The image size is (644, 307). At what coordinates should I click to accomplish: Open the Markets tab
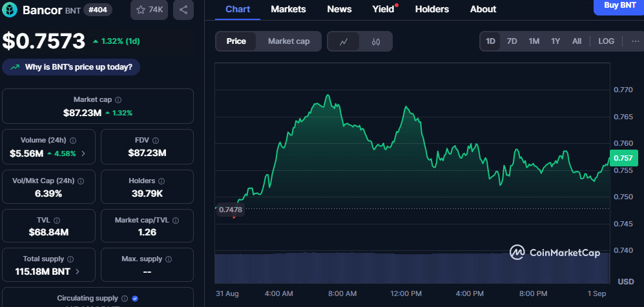[288, 9]
